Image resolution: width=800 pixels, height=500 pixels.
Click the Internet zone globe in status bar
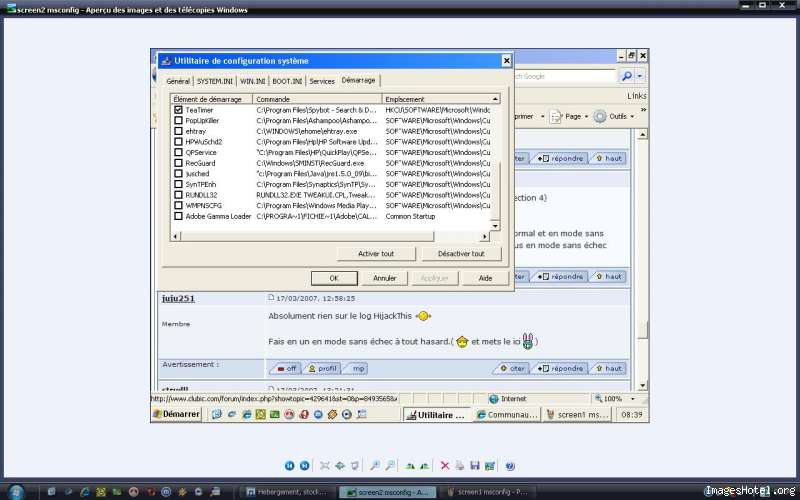[493, 399]
